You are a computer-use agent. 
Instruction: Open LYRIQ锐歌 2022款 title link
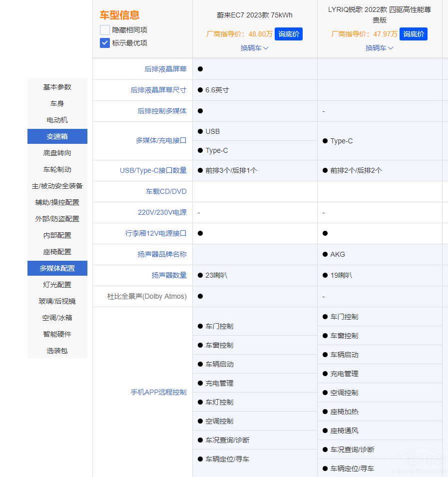click(x=380, y=14)
